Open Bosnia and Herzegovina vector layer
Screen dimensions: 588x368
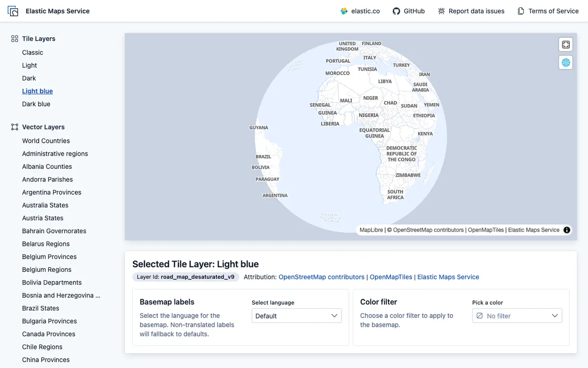61,295
